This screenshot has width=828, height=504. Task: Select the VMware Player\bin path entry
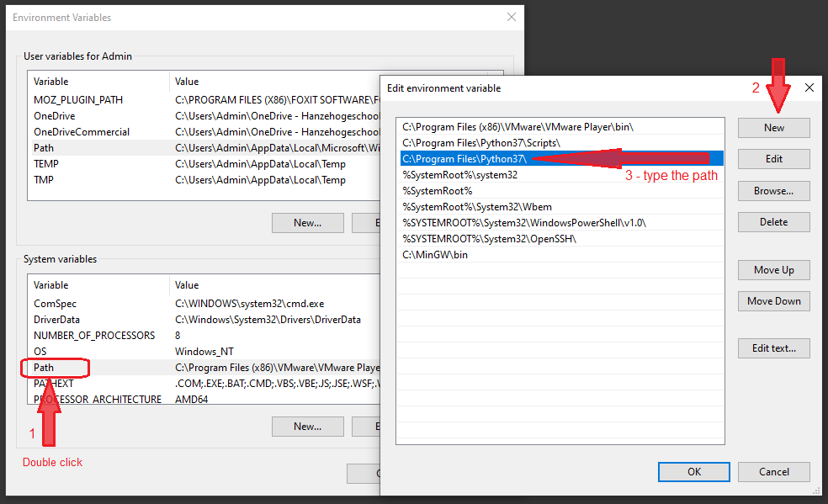(x=517, y=127)
